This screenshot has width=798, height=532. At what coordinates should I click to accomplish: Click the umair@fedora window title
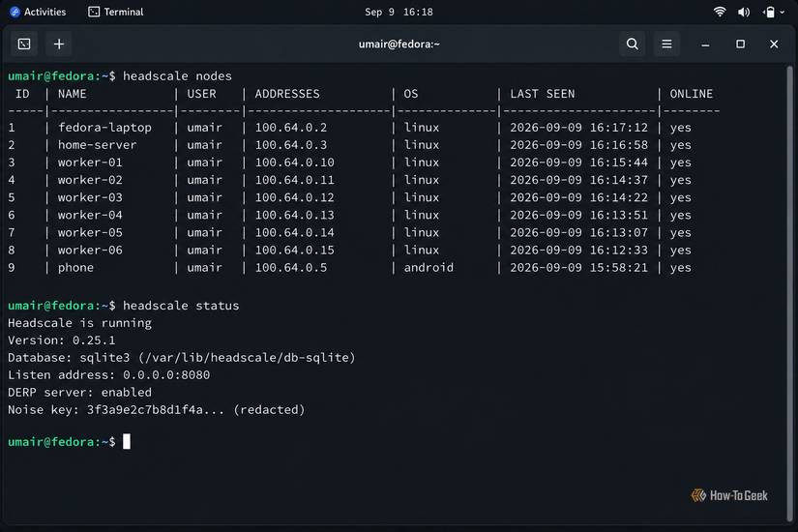(399, 44)
